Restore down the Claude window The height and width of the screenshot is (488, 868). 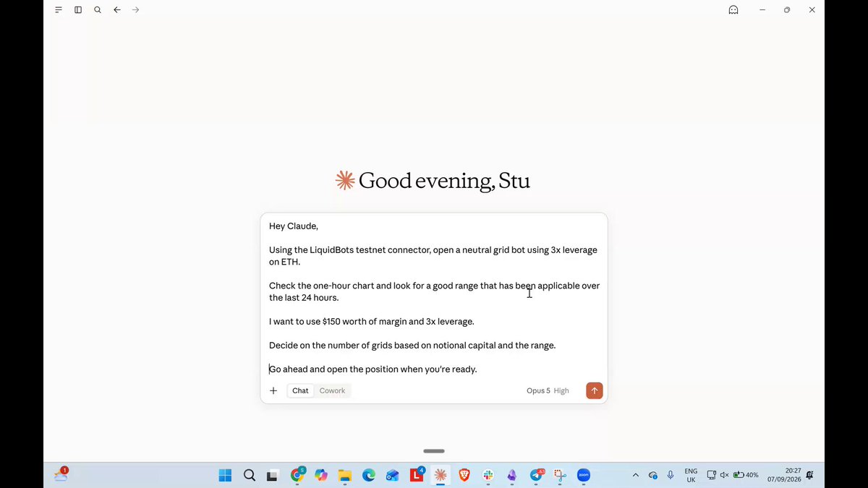point(787,10)
